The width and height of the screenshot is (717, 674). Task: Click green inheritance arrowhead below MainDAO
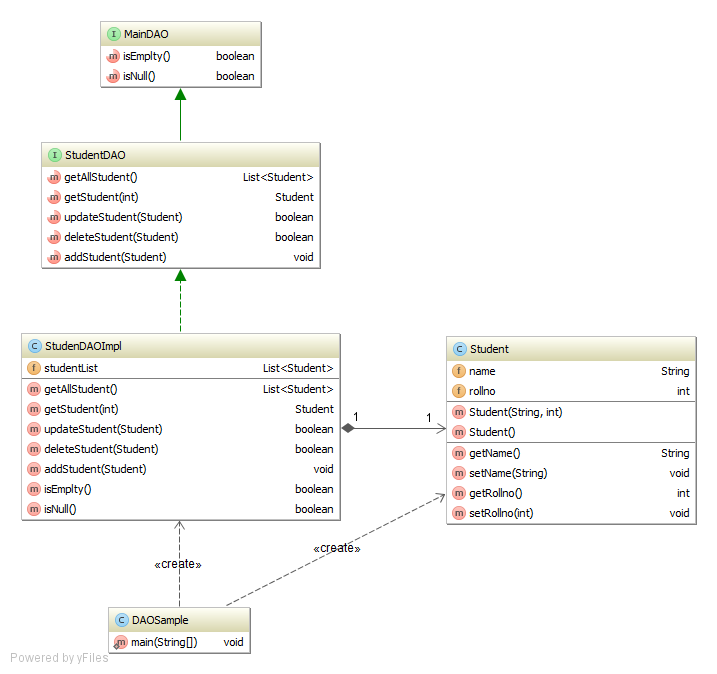[x=181, y=95]
